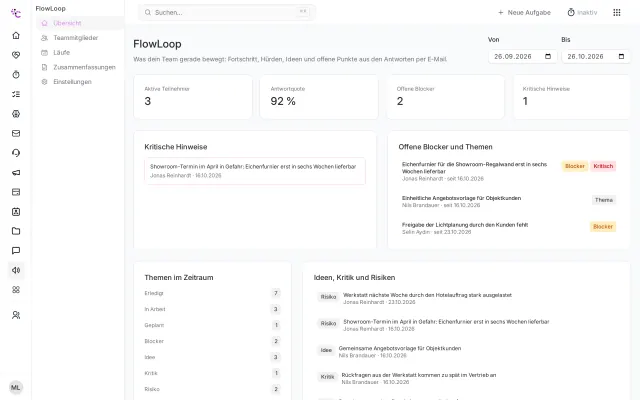Viewport: 640px width, 400px height.
Task: Open the nine-dot grid menu icon
Action: [x=617, y=13]
